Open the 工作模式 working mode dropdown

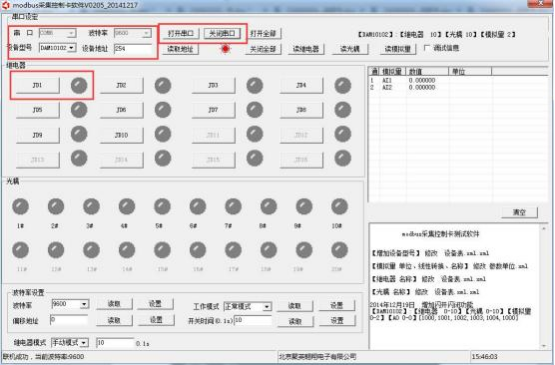[247, 307]
